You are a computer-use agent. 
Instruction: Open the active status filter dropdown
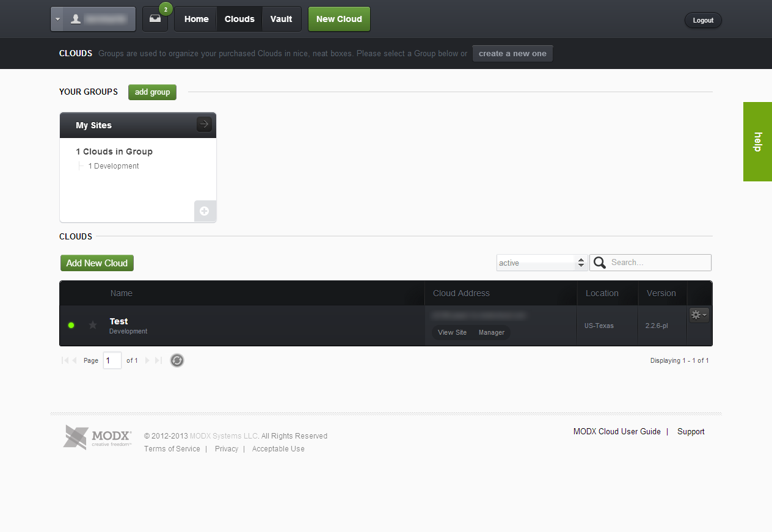coord(542,263)
